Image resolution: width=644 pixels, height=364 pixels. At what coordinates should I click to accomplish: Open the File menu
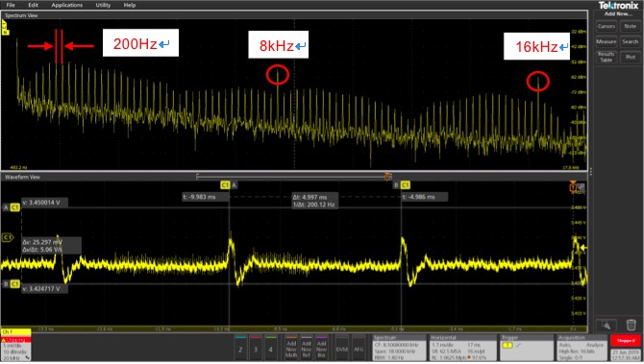(x=11, y=5)
